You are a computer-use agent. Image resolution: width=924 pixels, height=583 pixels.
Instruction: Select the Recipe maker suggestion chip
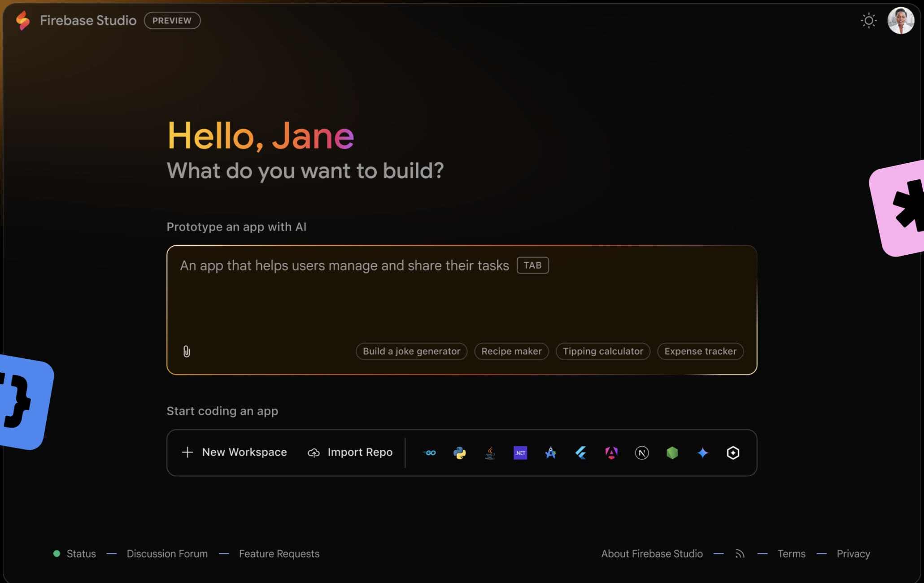(511, 351)
